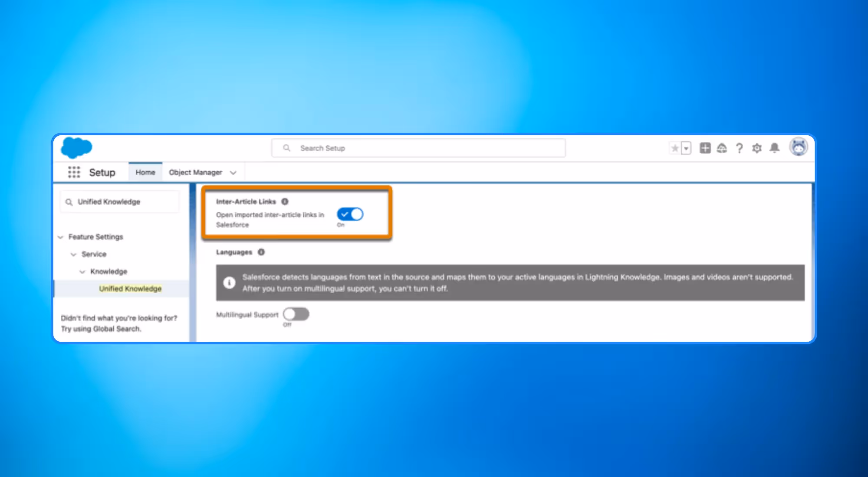This screenshot has height=477, width=868.
Task: Click the Quick Find box containing Unified Knowledge
Action: (x=120, y=202)
